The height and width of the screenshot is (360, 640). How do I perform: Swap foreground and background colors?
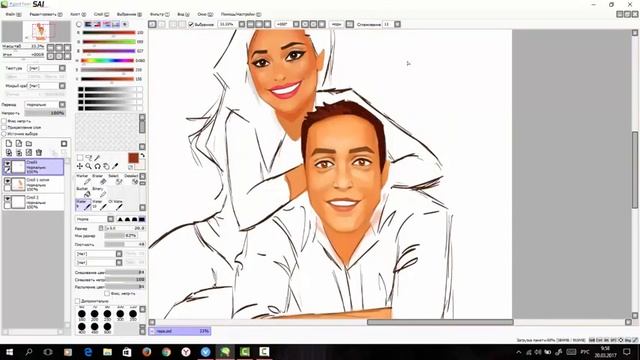click(x=142, y=156)
